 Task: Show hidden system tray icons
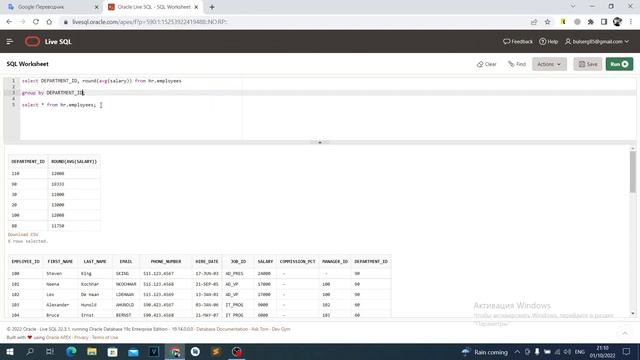(517, 352)
